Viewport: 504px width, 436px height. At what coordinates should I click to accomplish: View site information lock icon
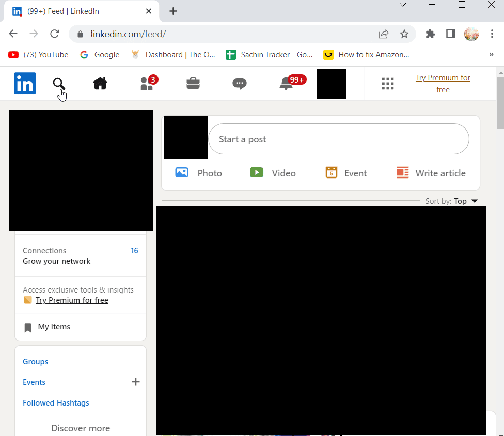coord(81,34)
